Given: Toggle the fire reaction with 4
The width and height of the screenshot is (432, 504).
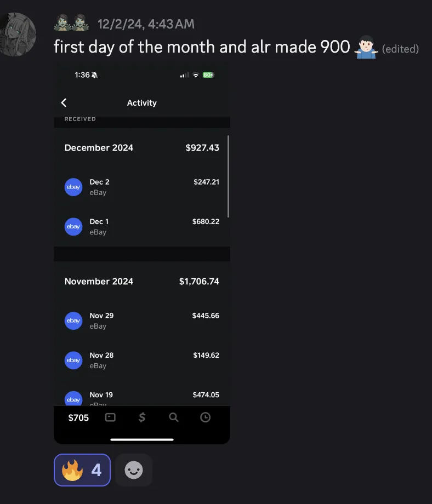Looking at the screenshot, I should tap(82, 470).
